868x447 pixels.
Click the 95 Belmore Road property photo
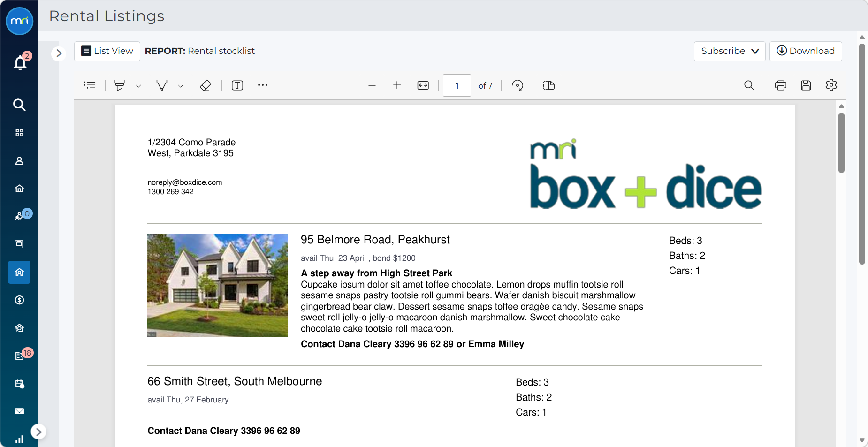pyautogui.click(x=217, y=285)
